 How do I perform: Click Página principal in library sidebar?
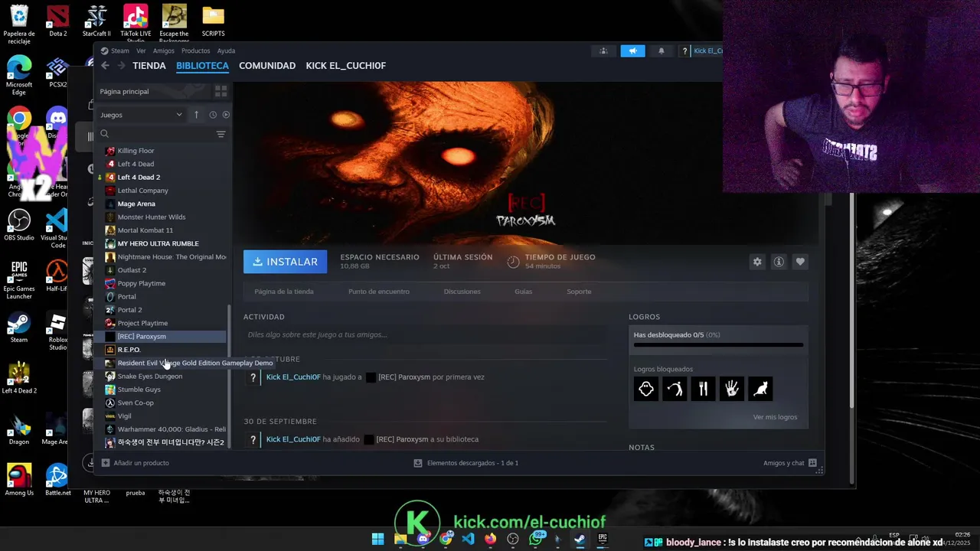click(124, 91)
